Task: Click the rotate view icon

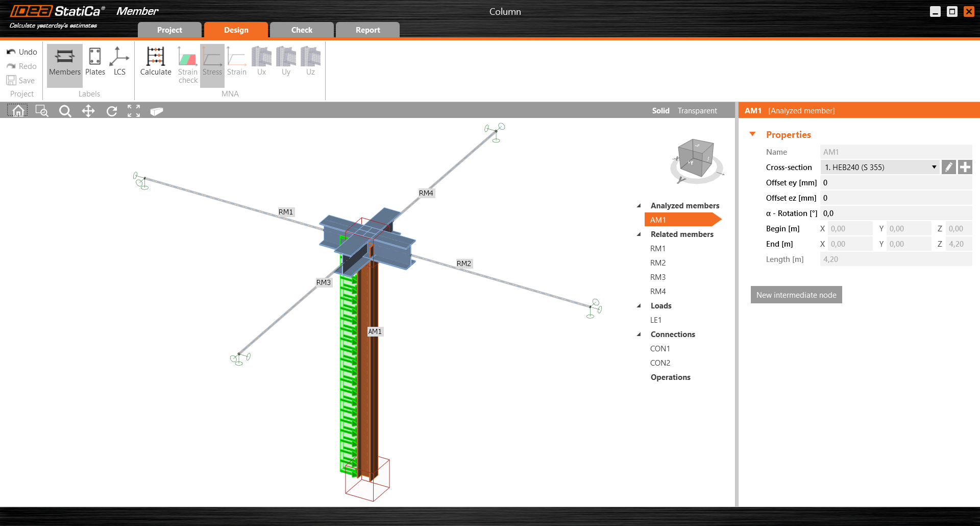Action: (112, 111)
